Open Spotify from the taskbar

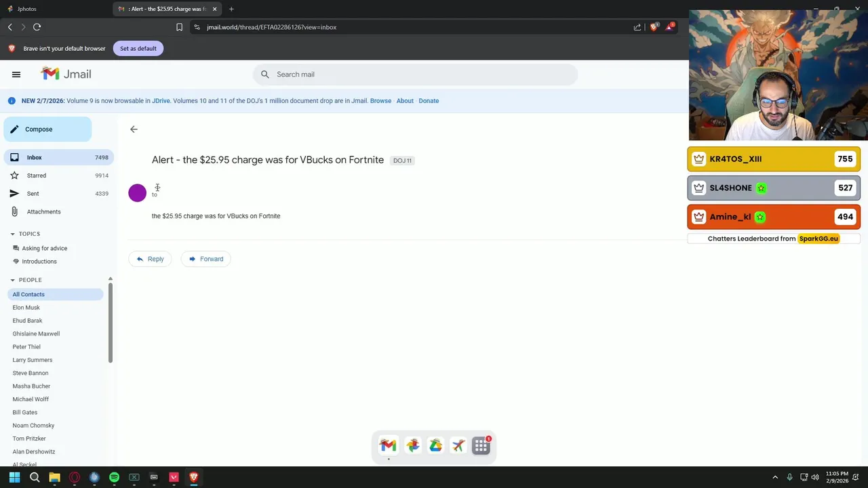114,477
